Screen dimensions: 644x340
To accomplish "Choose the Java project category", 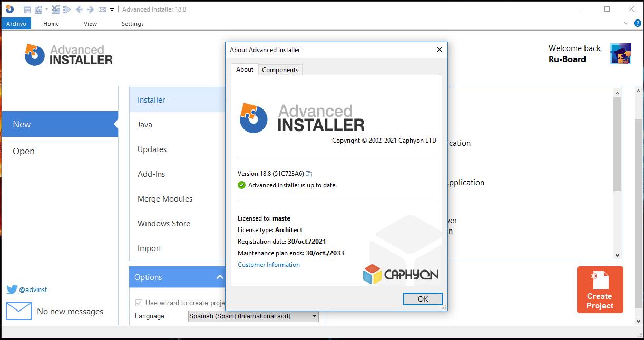I will pos(178,124).
